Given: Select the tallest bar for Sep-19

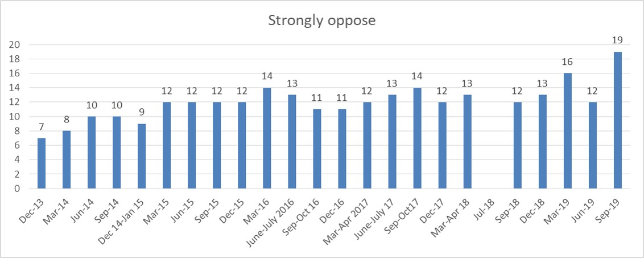Looking at the screenshot, I should tap(617, 120).
